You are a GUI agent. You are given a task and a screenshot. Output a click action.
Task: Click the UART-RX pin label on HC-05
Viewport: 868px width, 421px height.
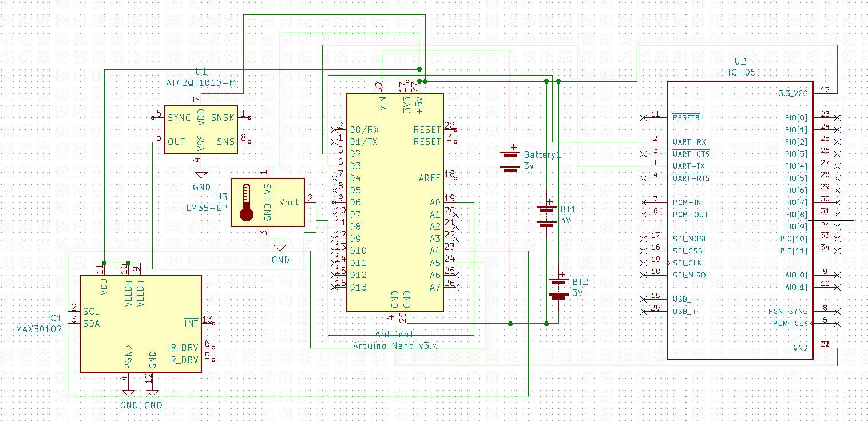click(689, 142)
